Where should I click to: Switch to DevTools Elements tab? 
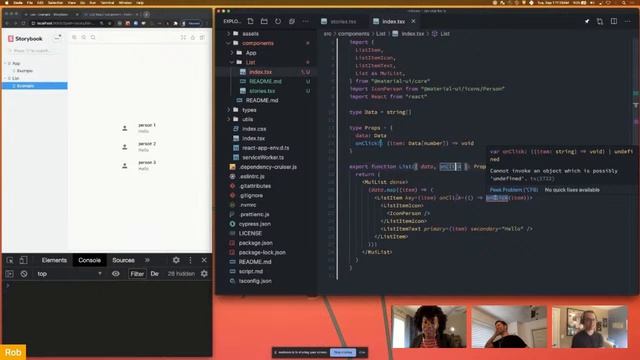point(54,260)
